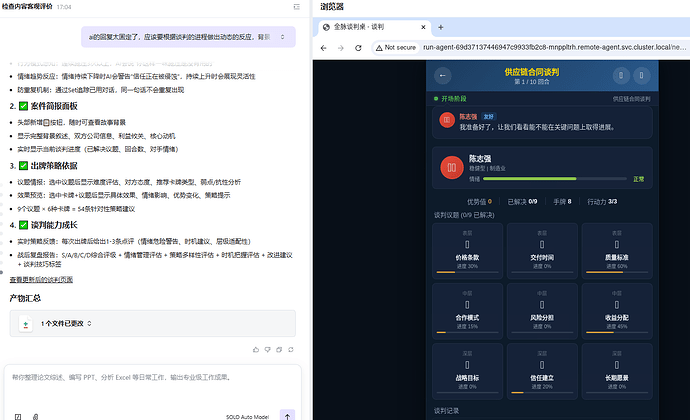Click 质量标准 progress bar at 60%
The height and width of the screenshot is (420, 690).
click(x=617, y=273)
